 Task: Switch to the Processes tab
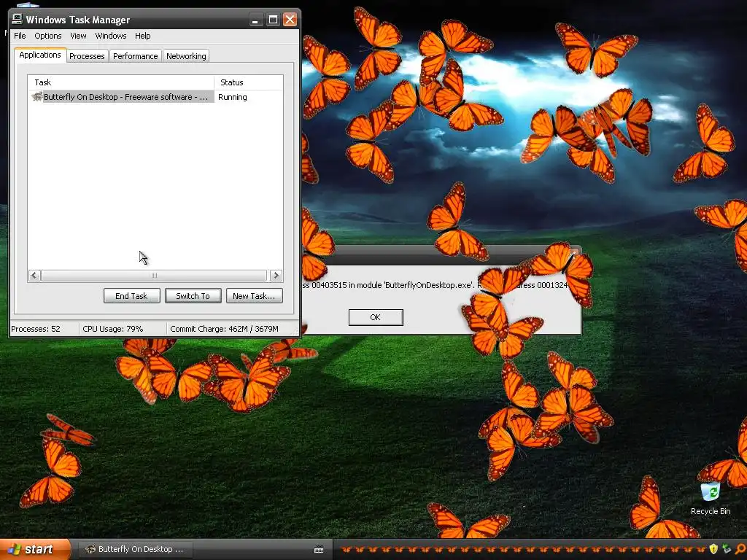(87, 56)
